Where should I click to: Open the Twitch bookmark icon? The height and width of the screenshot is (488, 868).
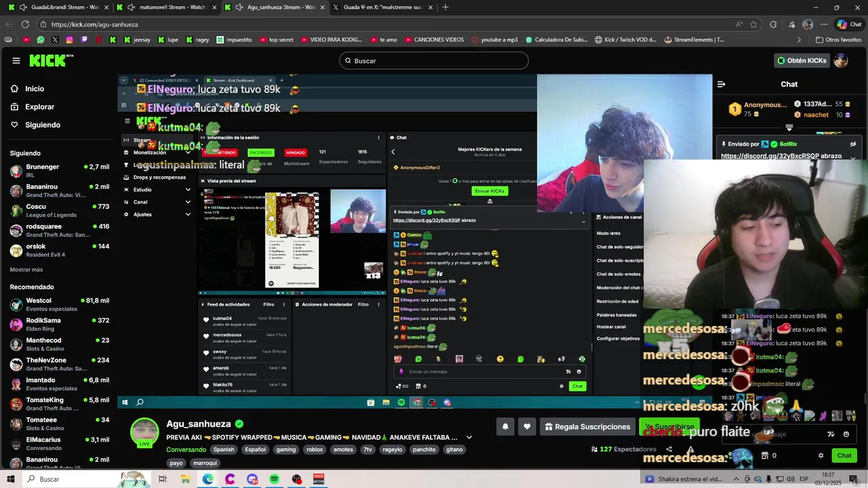tap(83, 40)
